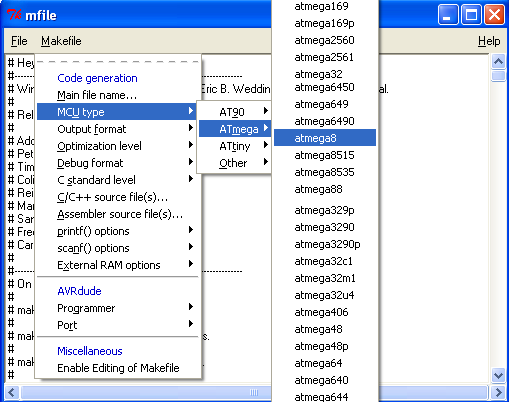The image size is (509, 402).
Task: Select atmega3290 MCU
Action: [325, 227]
